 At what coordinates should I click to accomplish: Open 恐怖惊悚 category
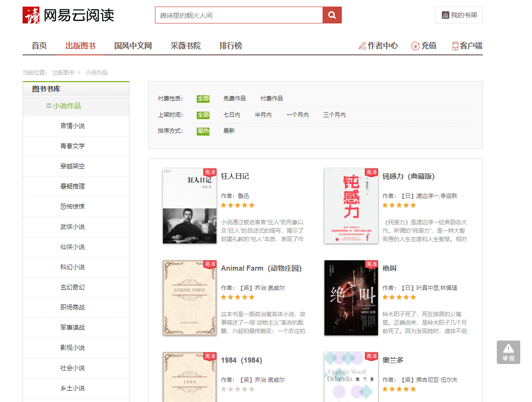tap(73, 207)
